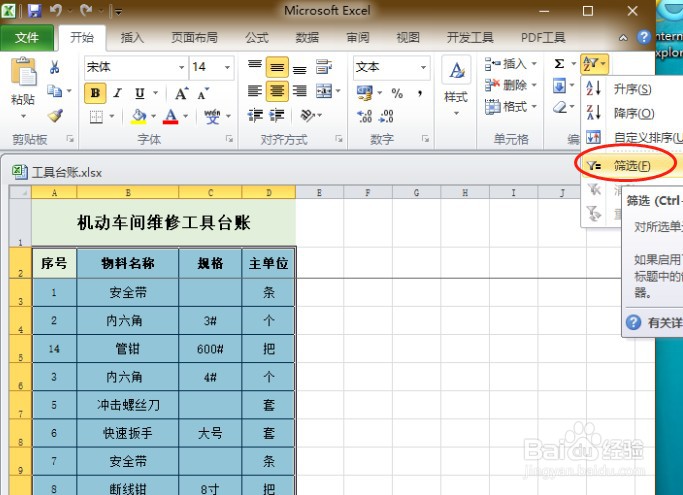The image size is (683, 495).
Task: Decrease decimal places
Action: pos(386,116)
